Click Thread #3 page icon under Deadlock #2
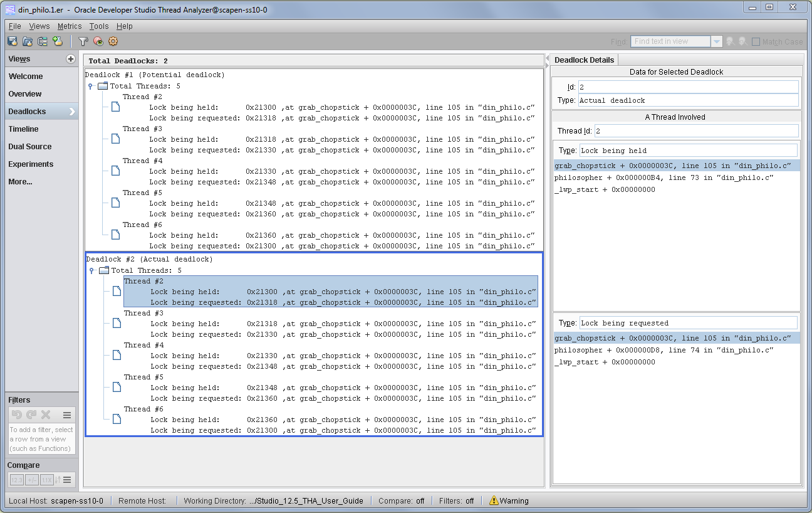812x513 pixels. (117, 323)
